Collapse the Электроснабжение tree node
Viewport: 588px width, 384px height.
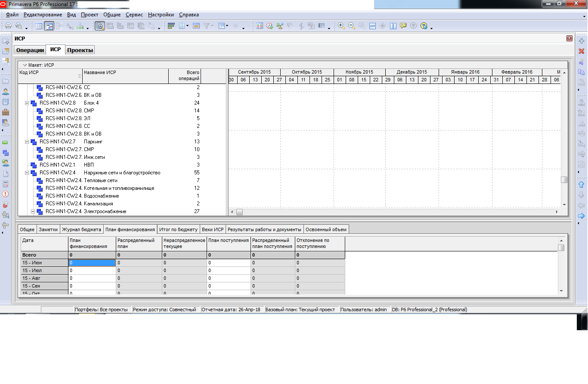point(33,211)
